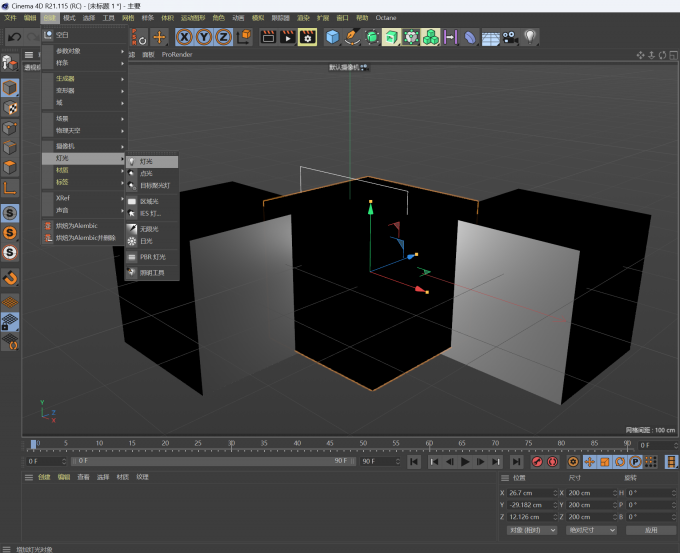Click the size Y field 200 cm

(x=592, y=505)
